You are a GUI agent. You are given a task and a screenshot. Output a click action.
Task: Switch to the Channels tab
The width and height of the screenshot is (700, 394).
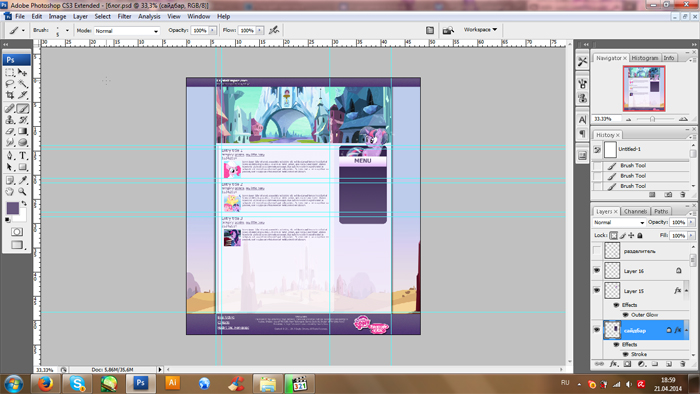(x=635, y=212)
